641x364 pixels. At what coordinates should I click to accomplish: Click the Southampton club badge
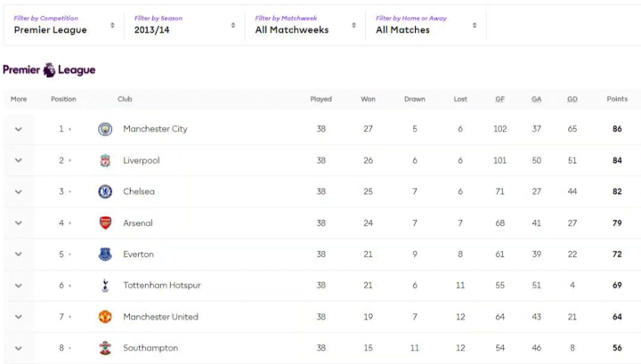[105, 348]
